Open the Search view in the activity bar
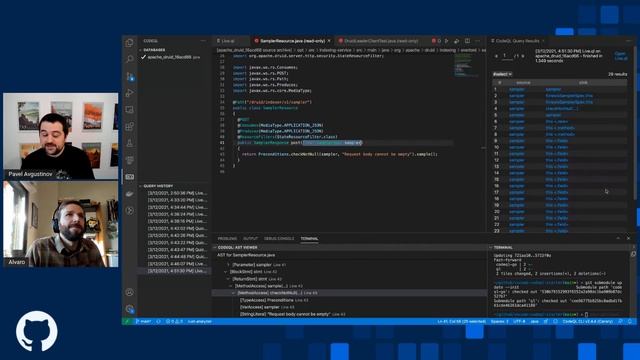Image resolution: width=640 pixels, height=360 pixels. coord(129,59)
